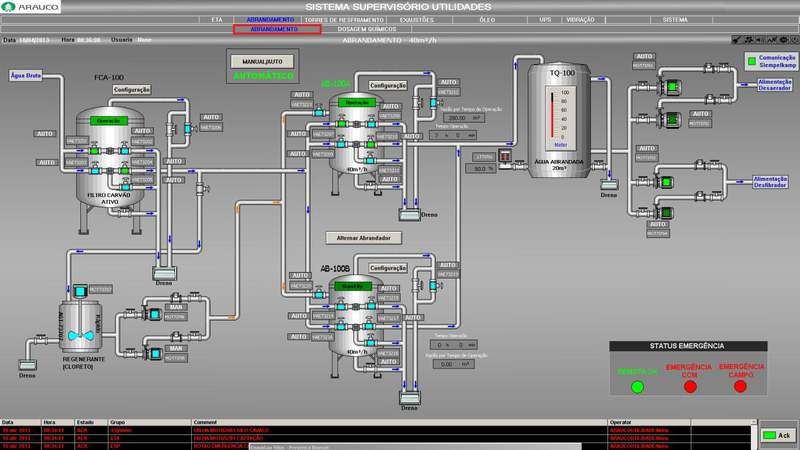Click the cyan valve right of AB-100A Configuração
The image size is (800, 450).
434,102
